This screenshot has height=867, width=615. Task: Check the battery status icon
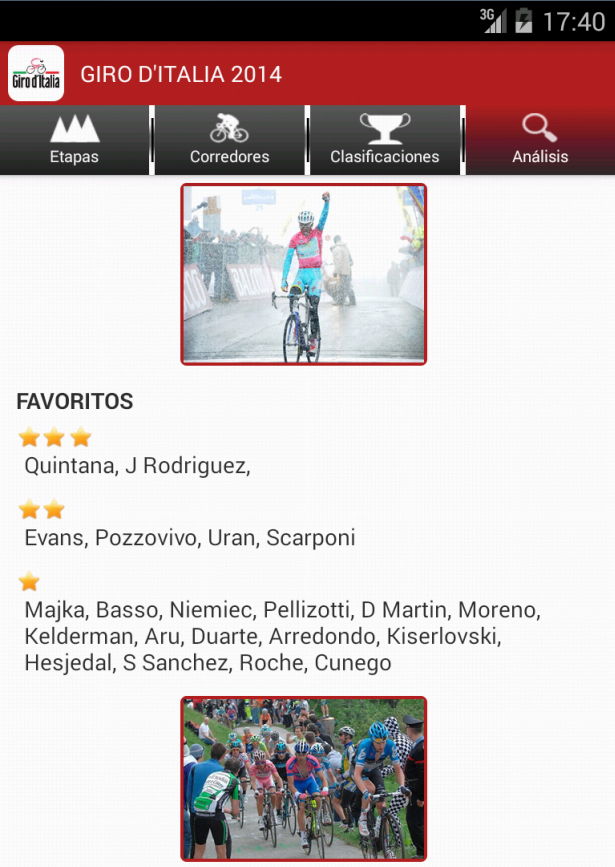[524, 21]
